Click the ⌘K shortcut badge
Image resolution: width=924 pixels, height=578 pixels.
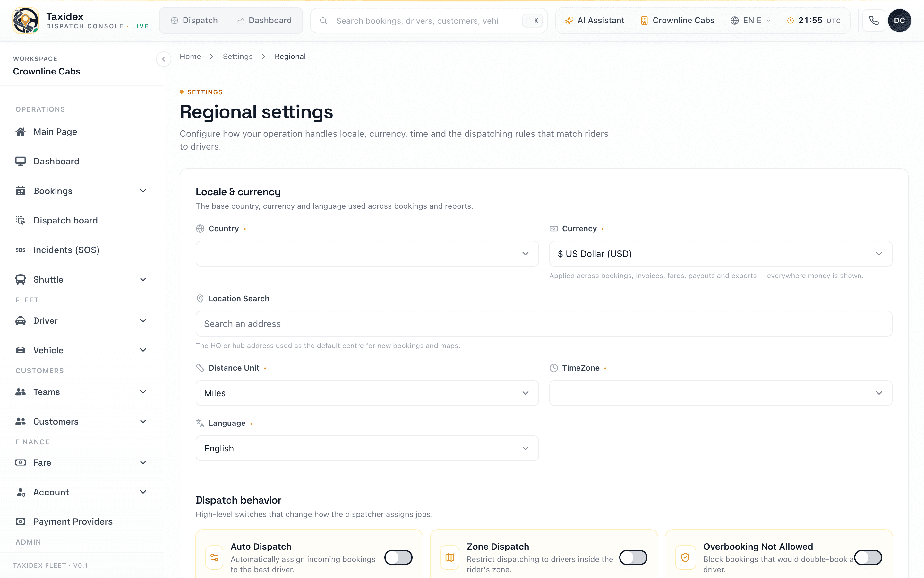click(532, 21)
